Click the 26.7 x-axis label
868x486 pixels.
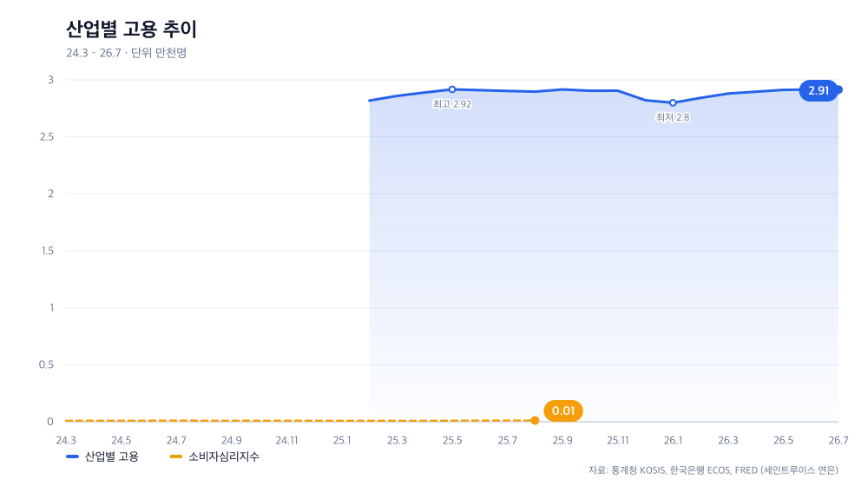point(838,441)
